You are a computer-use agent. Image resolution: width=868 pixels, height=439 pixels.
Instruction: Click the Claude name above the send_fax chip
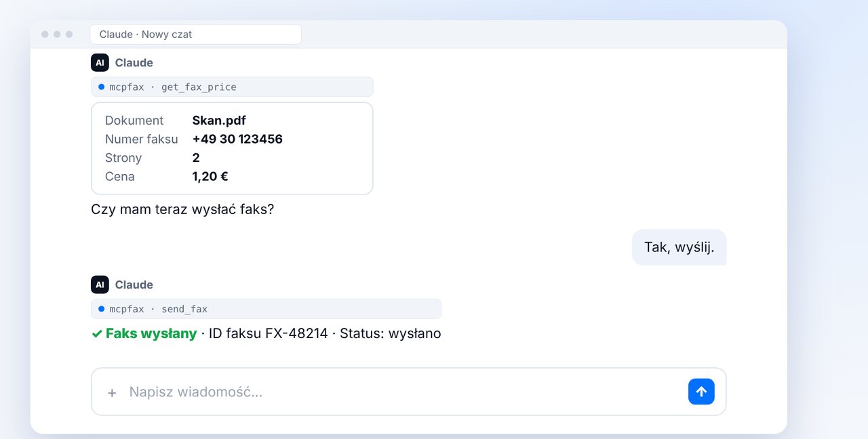tap(134, 285)
